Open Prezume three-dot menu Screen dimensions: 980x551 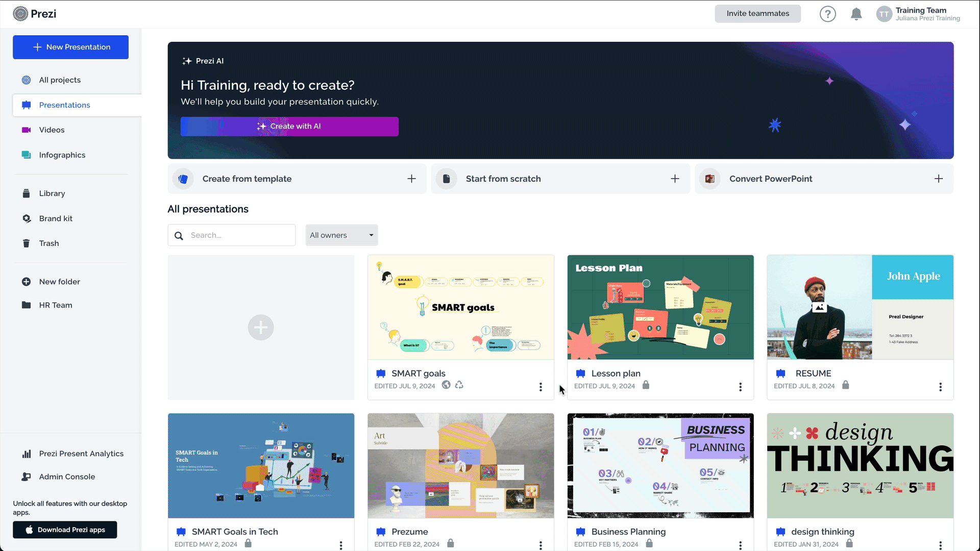541,545
